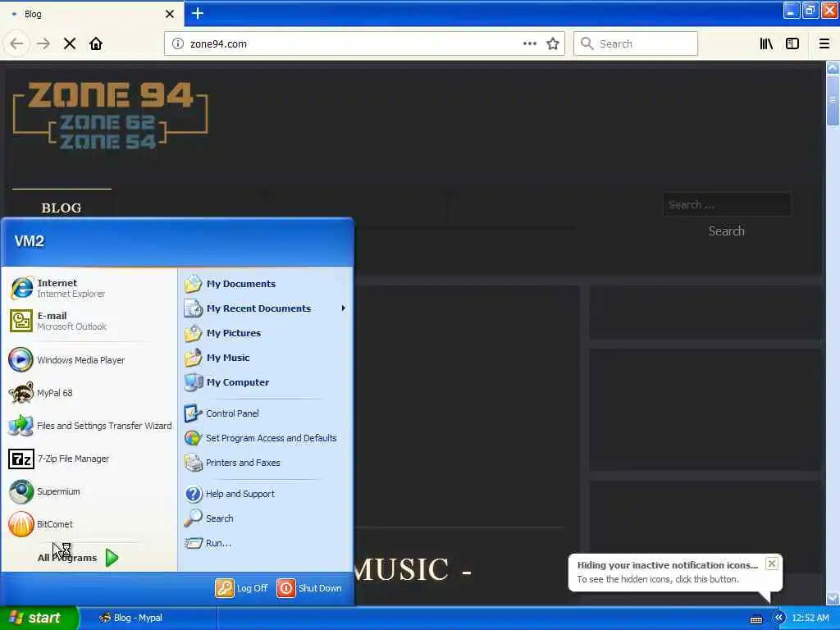Open Printers and Faxes
840x630 pixels.
(232, 463)
